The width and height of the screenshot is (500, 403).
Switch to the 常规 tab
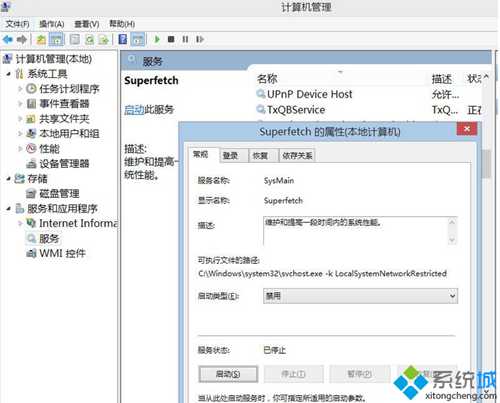(x=201, y=154)
